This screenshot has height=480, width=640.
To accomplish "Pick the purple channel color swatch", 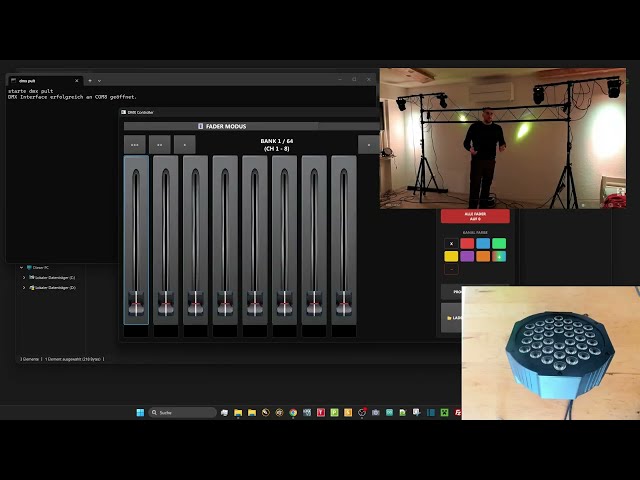I will [x=467, y=256].
